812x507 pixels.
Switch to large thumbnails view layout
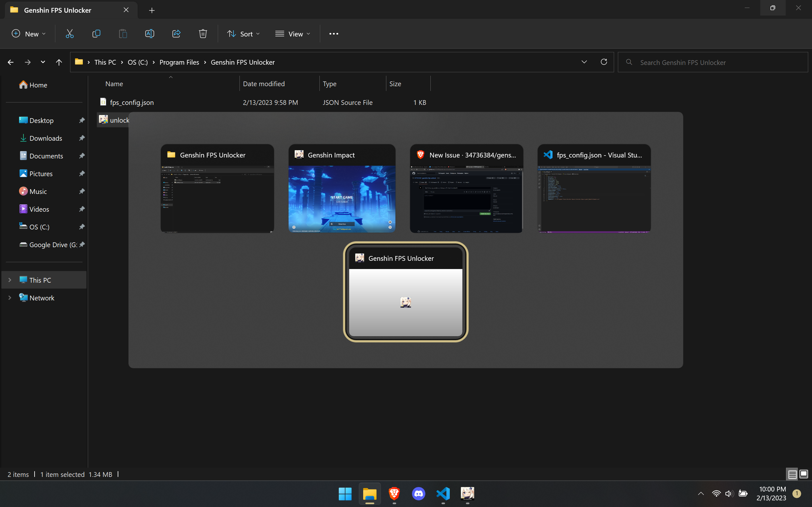(804, 474)
